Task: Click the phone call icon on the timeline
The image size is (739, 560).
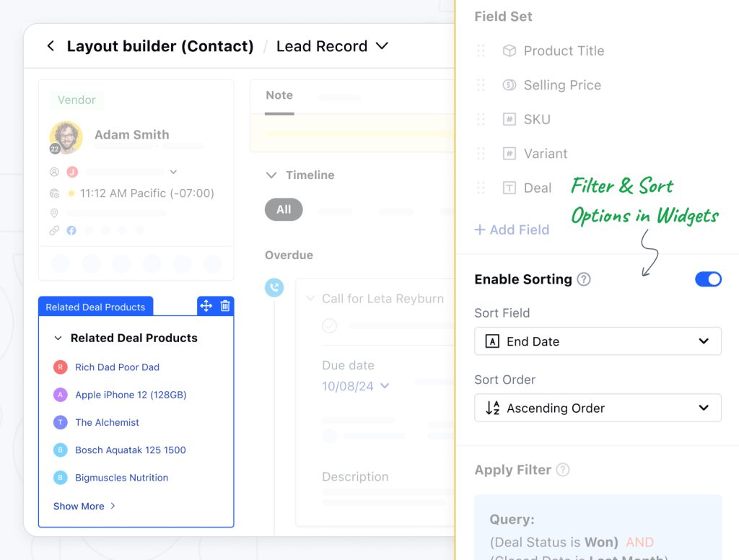Action: [274, 287]
